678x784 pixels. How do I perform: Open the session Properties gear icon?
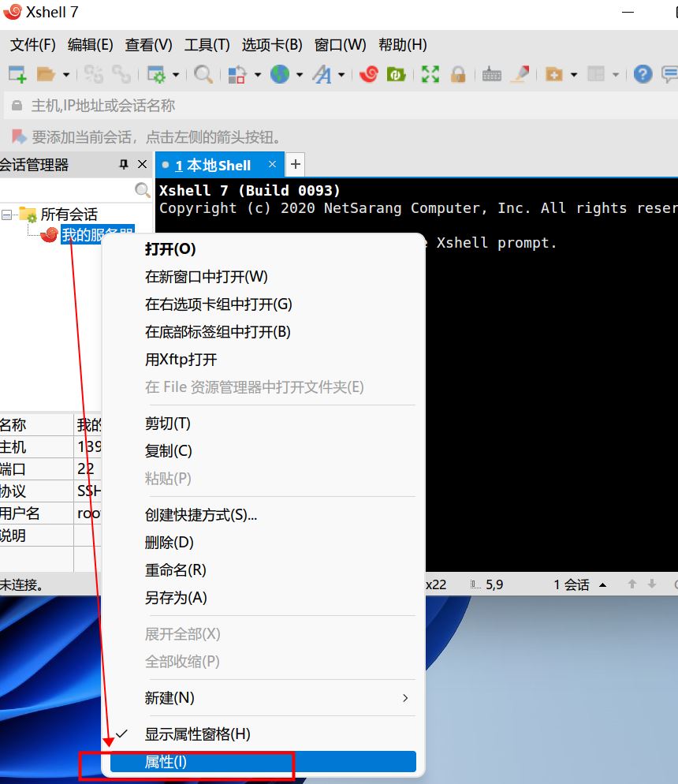pos(156,74)
